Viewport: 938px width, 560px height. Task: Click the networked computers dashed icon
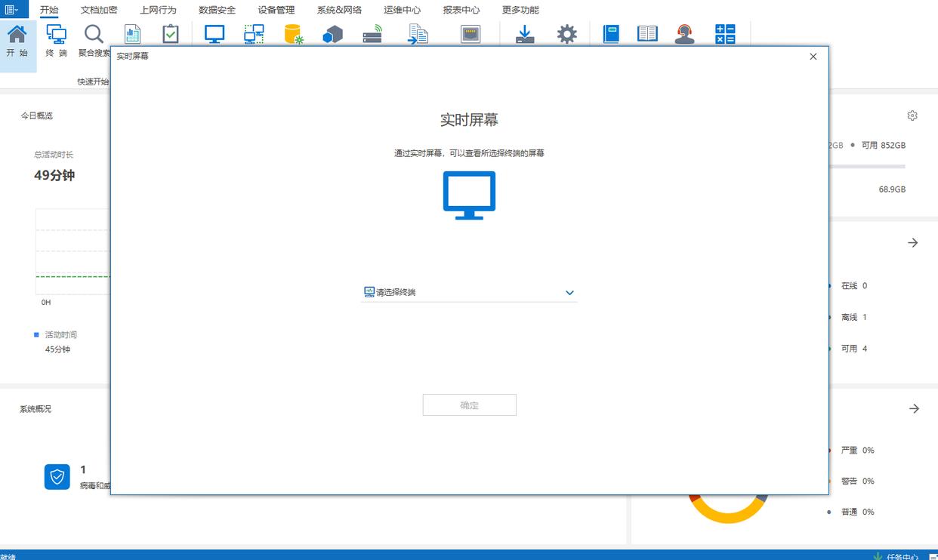pyautogui.click(x=255, y=35)
